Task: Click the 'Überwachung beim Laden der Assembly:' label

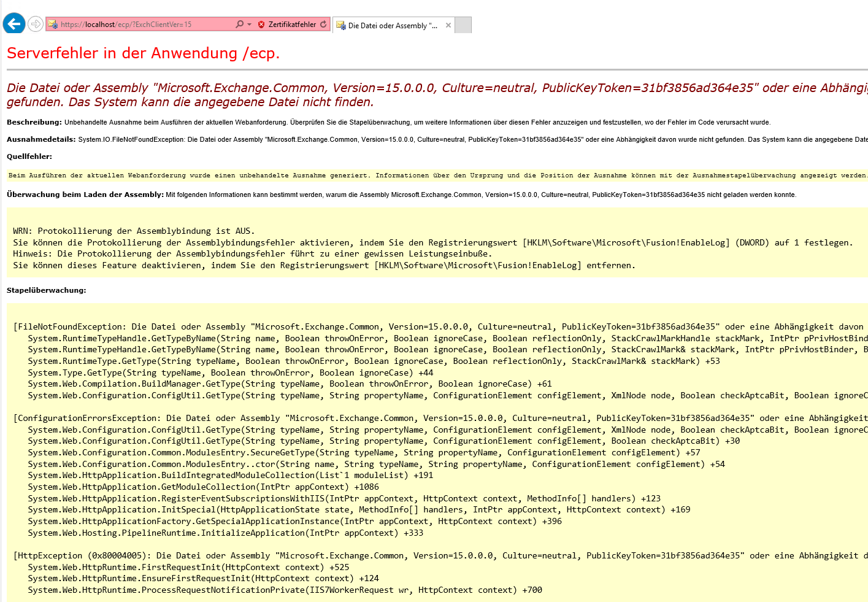Action: pos(85,195)
